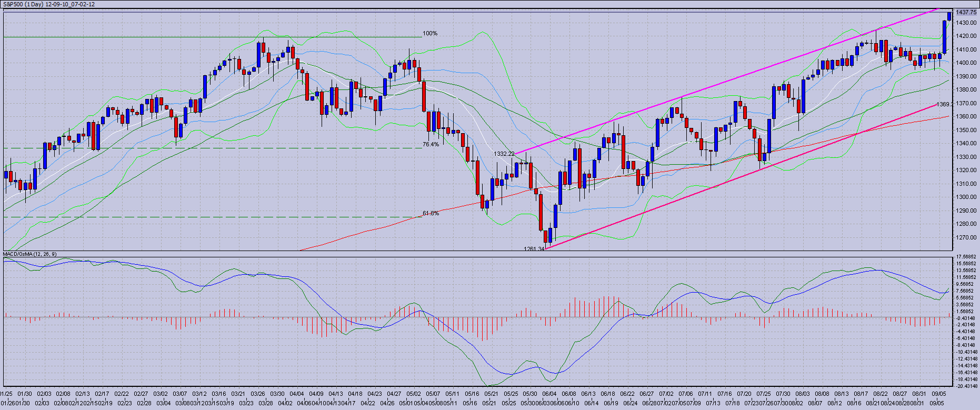Click the latest blue candlestick at far right
The height and width of the screenshot is (410, 980).
(949, 16)
